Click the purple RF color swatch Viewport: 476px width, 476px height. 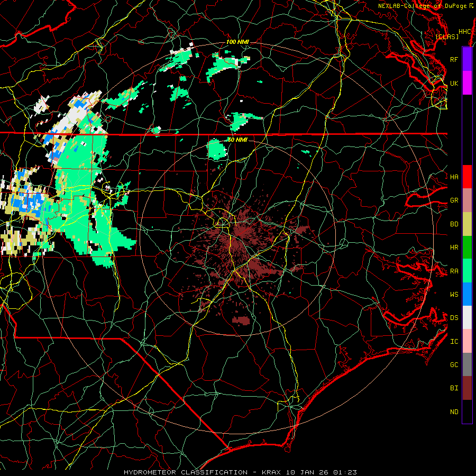click(x=467, y=59)
